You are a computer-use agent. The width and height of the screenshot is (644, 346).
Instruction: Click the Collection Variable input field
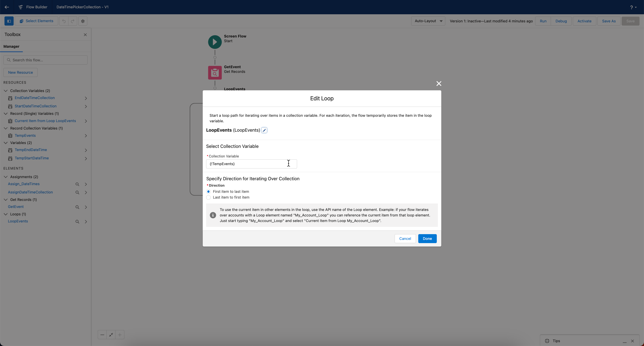click(x=251, y=164)
